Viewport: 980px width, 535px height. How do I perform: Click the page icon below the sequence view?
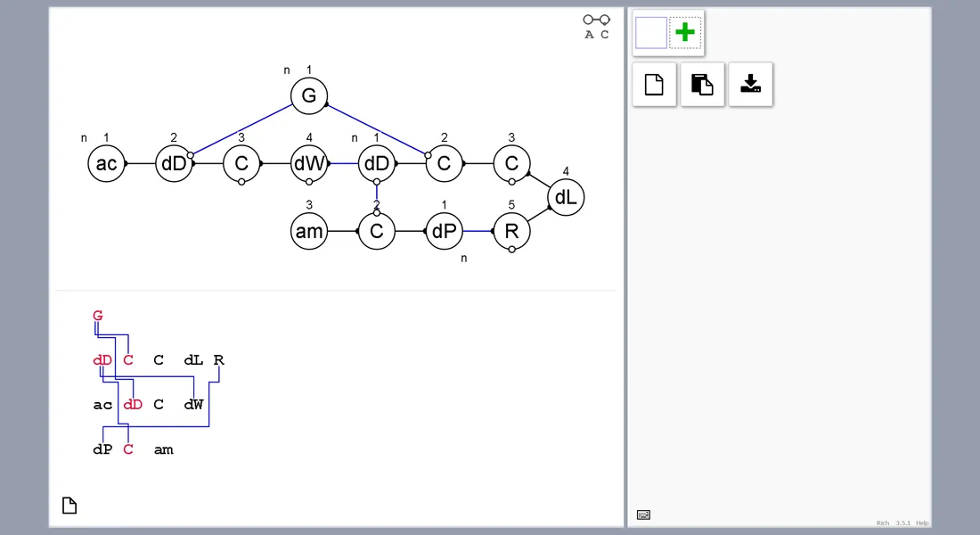(x=69, y=506)
